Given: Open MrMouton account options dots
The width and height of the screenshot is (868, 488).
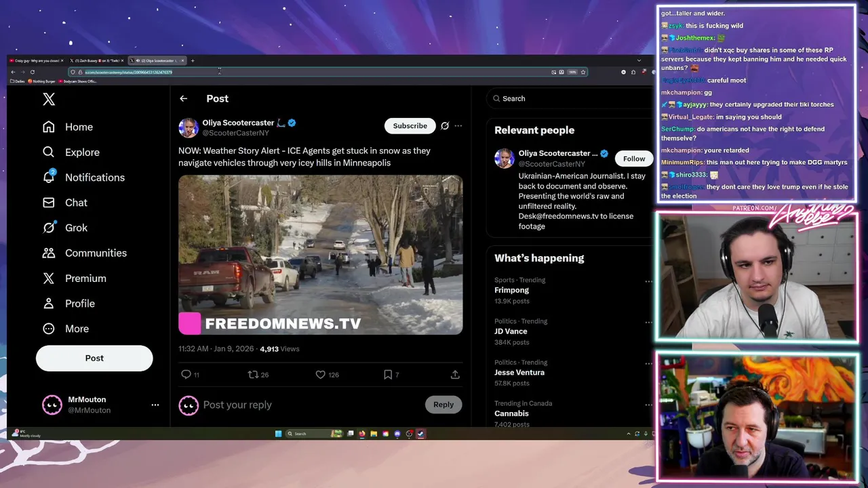Looking at the screenshot, I should [x=155, y=405].
